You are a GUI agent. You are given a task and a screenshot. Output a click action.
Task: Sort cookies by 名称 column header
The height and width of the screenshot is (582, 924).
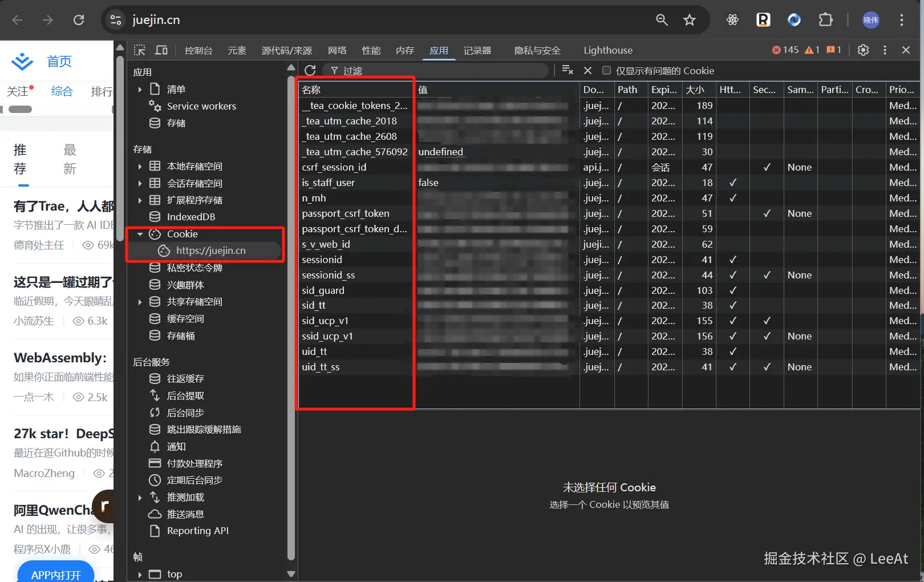356,90
